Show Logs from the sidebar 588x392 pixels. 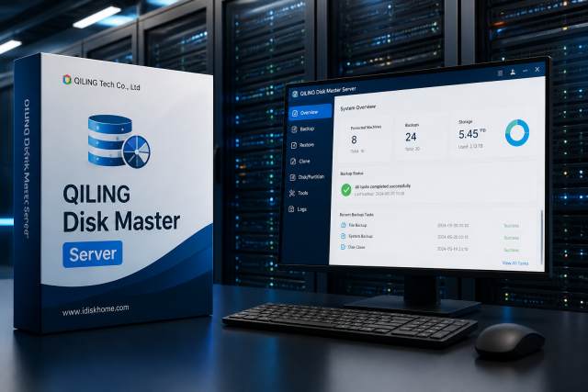pyautogui.click(x=298, y=209)
